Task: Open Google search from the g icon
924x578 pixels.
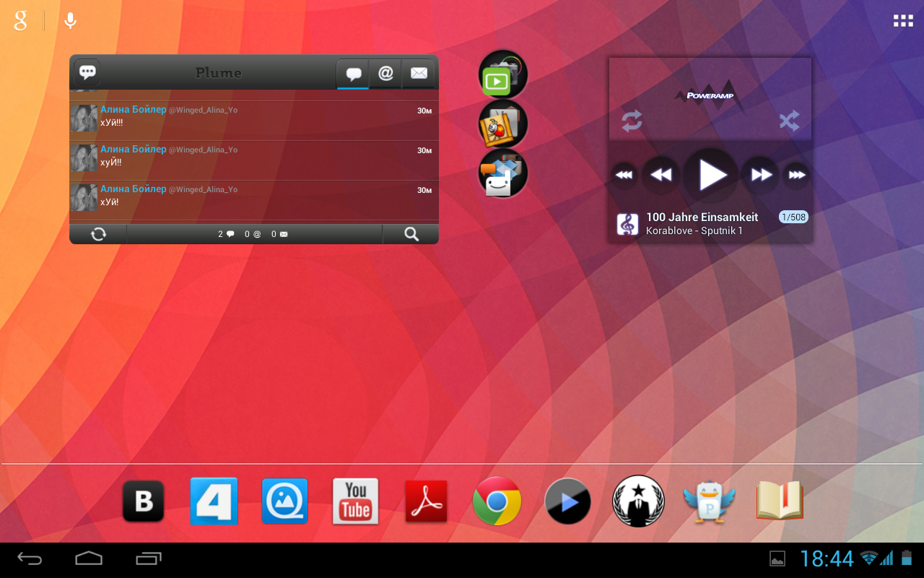Action: click(20, 21)
